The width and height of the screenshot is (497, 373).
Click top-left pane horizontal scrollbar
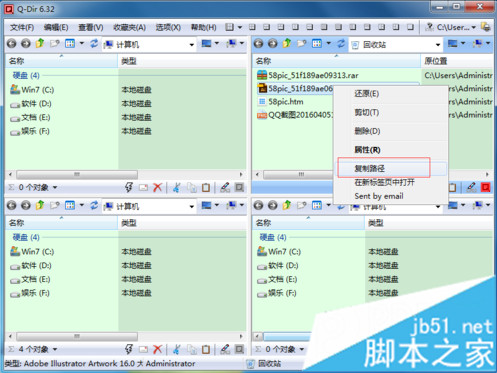click(x=77, y=174)
